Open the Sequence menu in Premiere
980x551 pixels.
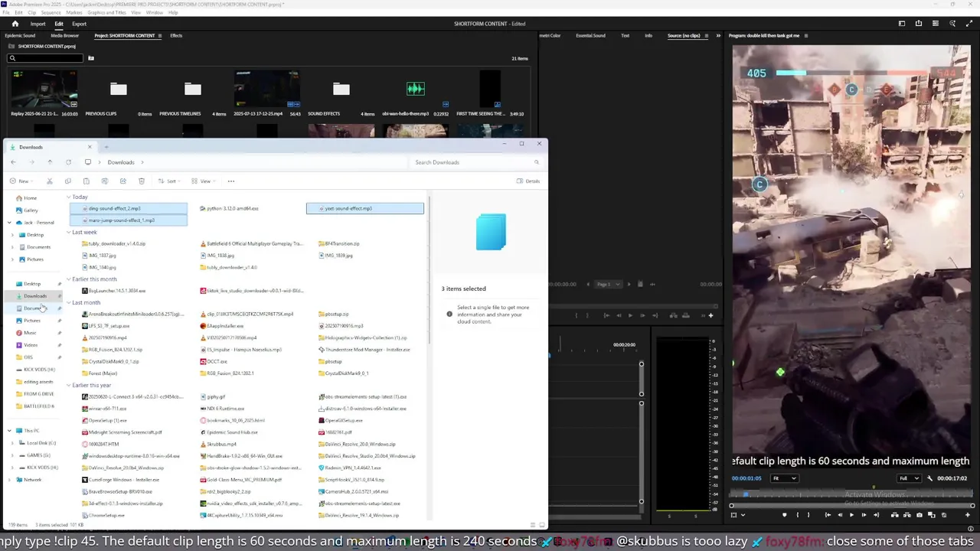[51, 12]
